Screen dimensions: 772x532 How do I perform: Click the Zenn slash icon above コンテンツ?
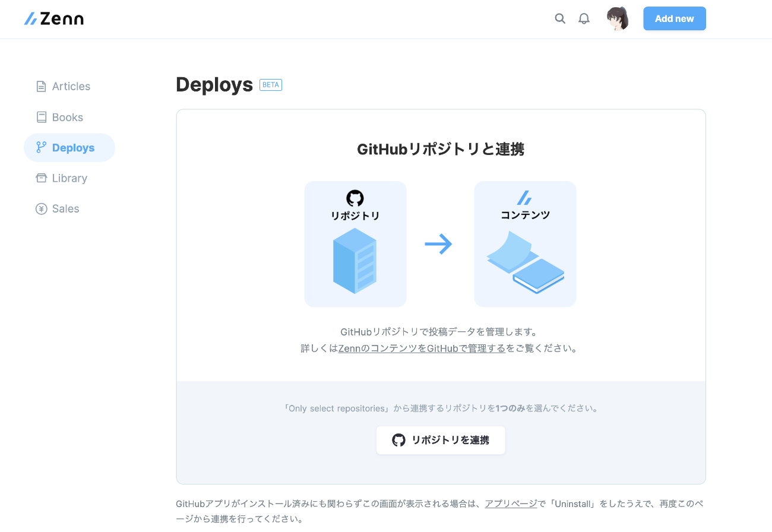(x=524, y=198)
